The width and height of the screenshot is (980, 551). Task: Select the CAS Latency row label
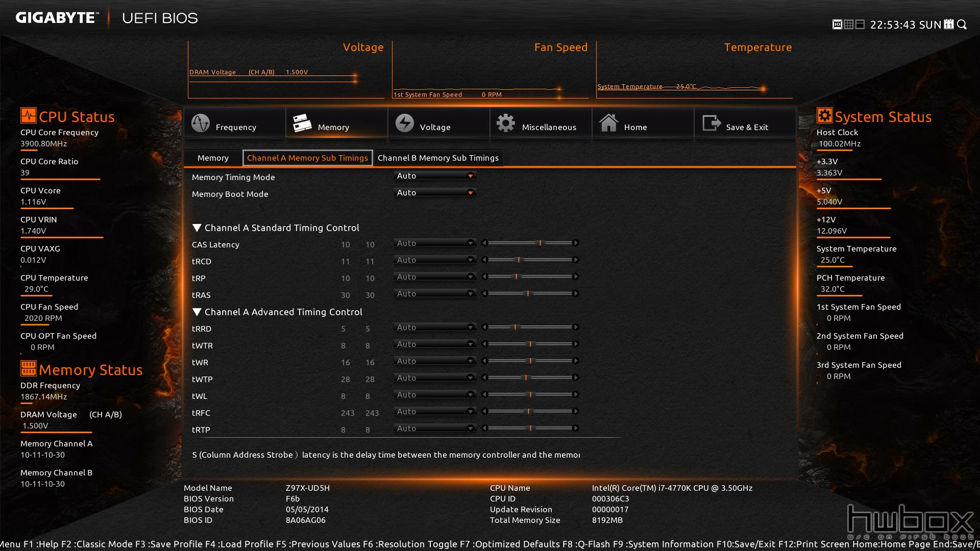215,244
